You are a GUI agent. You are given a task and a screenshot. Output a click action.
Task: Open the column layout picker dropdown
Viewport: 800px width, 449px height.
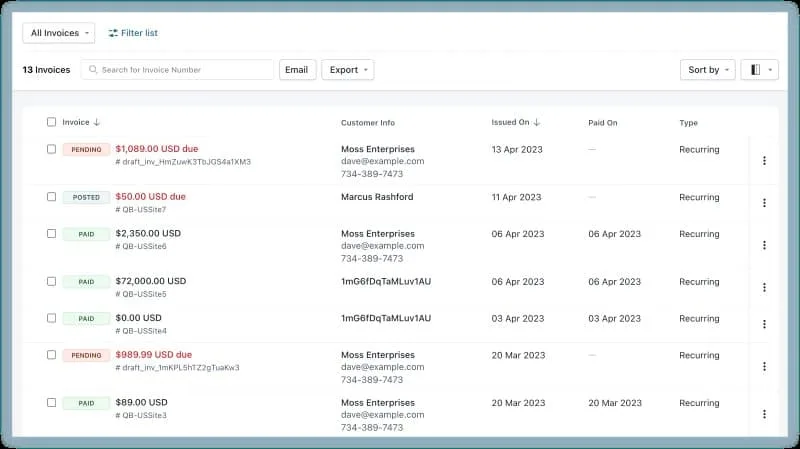[x=759, y=70]
